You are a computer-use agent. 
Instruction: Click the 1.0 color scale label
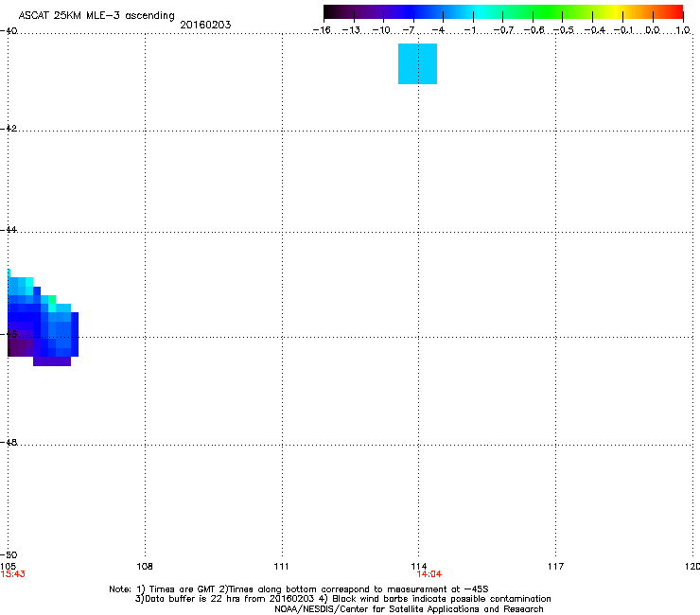pos(683,30)
